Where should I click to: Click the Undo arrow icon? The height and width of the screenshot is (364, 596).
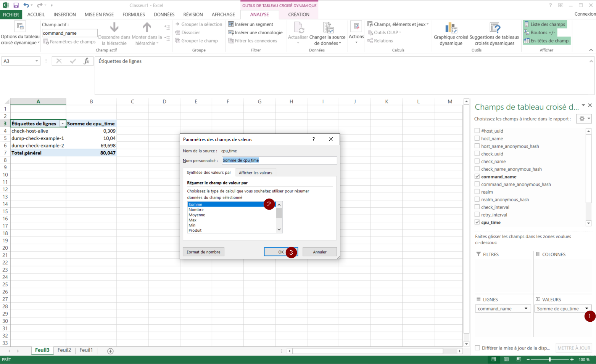pos(26,5)
